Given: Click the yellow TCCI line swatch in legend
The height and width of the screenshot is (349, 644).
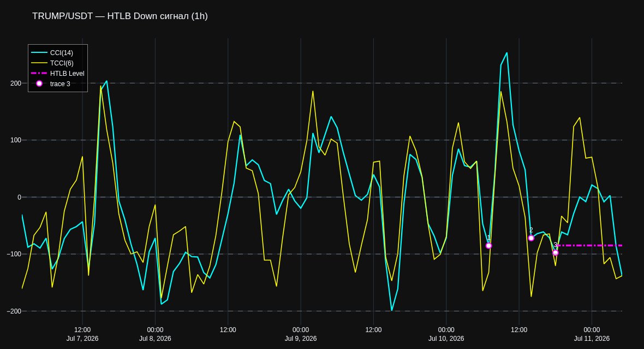Looking at the screenshot, I should [x=39, y=63].
